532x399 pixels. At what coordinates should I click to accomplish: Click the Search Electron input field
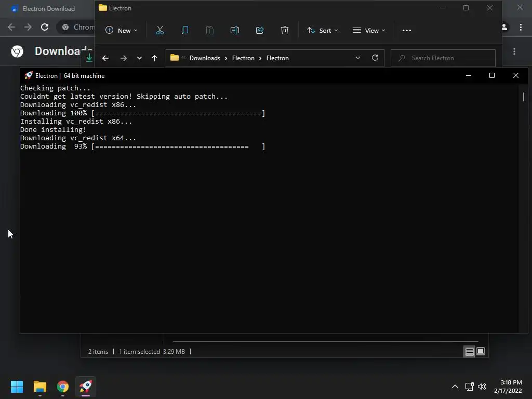(443, 58)
